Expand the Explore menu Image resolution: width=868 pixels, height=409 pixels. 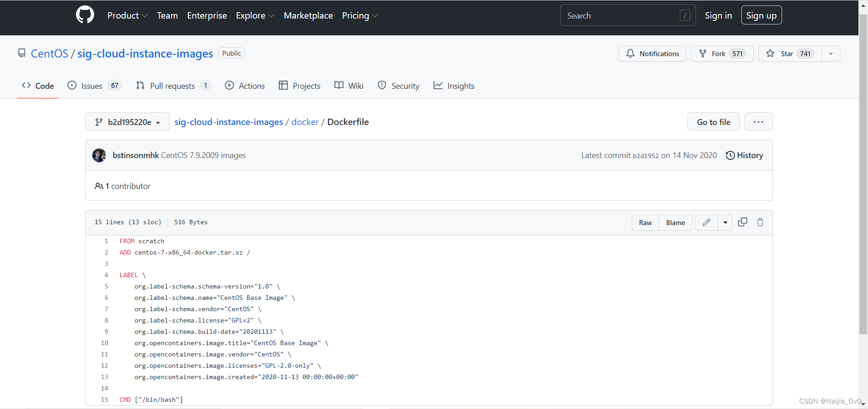[255, 15]
